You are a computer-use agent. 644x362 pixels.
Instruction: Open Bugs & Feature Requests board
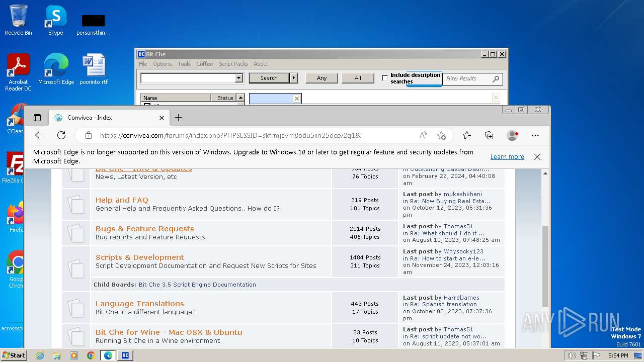coord(144,229)
